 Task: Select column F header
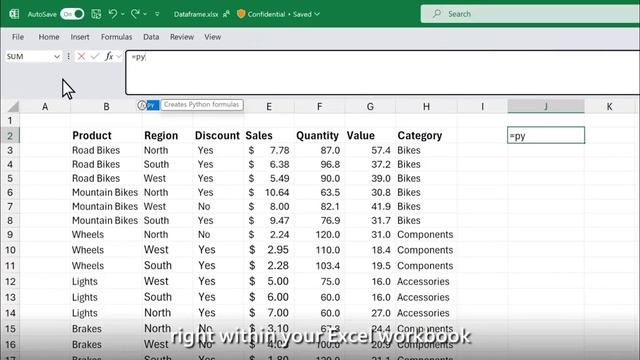click(x=319, y=107)
